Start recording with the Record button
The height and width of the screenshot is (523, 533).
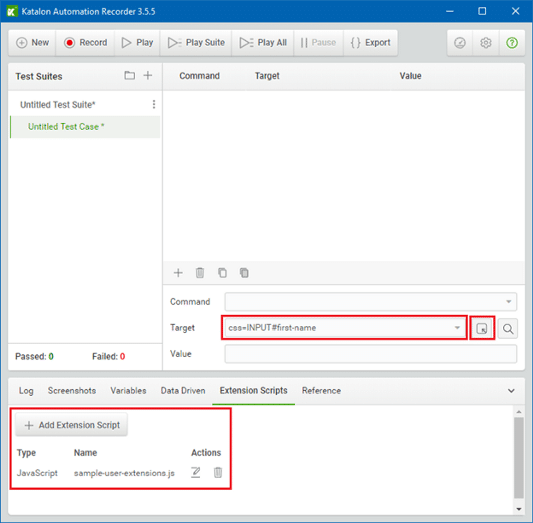85,43
